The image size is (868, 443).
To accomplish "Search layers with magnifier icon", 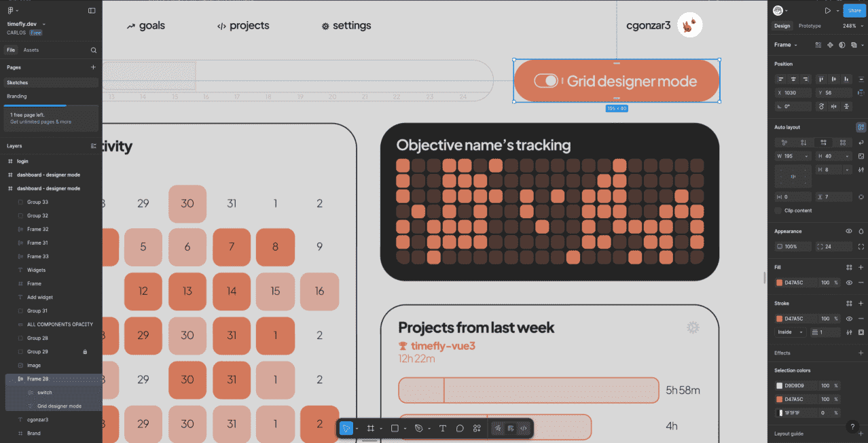I will (x=94, y=50).
